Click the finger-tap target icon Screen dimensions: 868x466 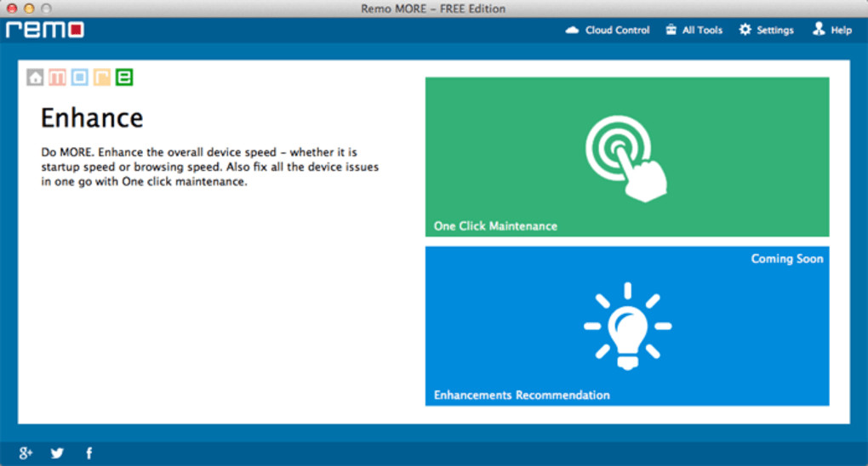pyautogui.click(x=626, y=158)
